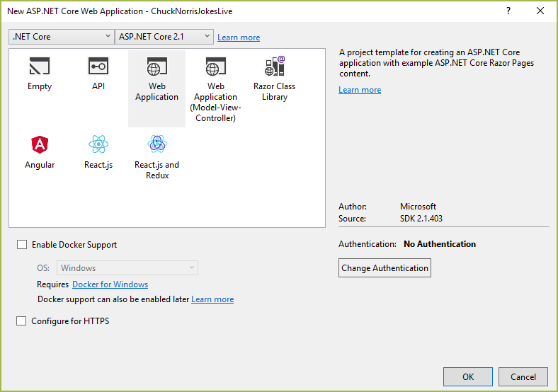Viewport: 558px width, 392px height.
Task: Click Learn more under the template description
Action: (360, 90)
